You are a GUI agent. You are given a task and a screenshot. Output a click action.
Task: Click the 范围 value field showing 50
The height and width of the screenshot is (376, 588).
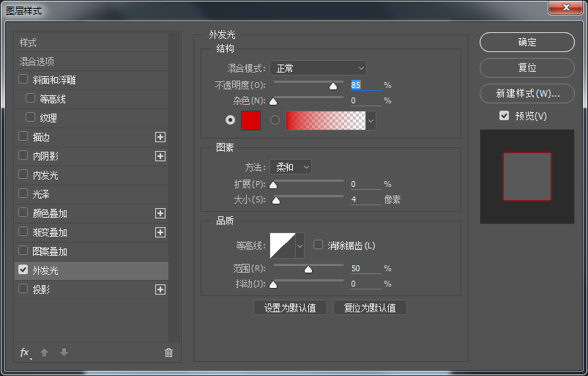[365, 268]
